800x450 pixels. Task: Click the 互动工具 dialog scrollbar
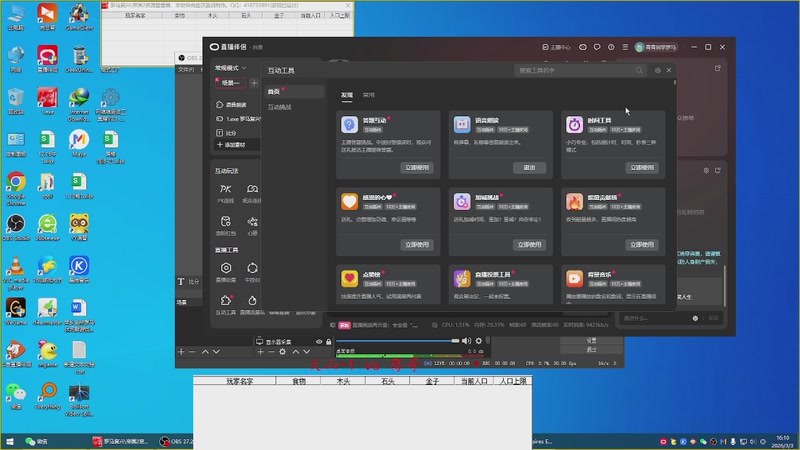click(x=674, y=82)
